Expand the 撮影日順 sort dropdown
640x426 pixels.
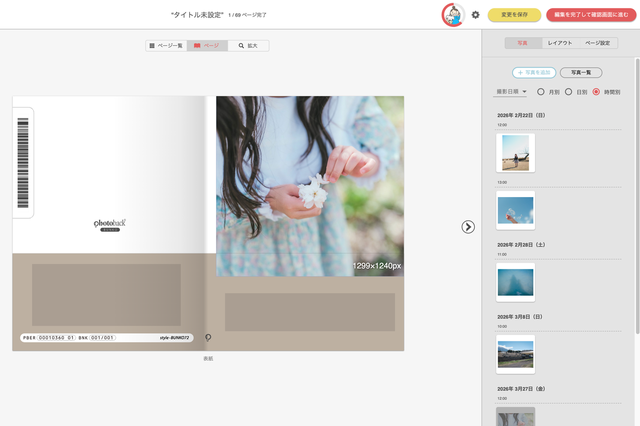click(x=512, y=91)
